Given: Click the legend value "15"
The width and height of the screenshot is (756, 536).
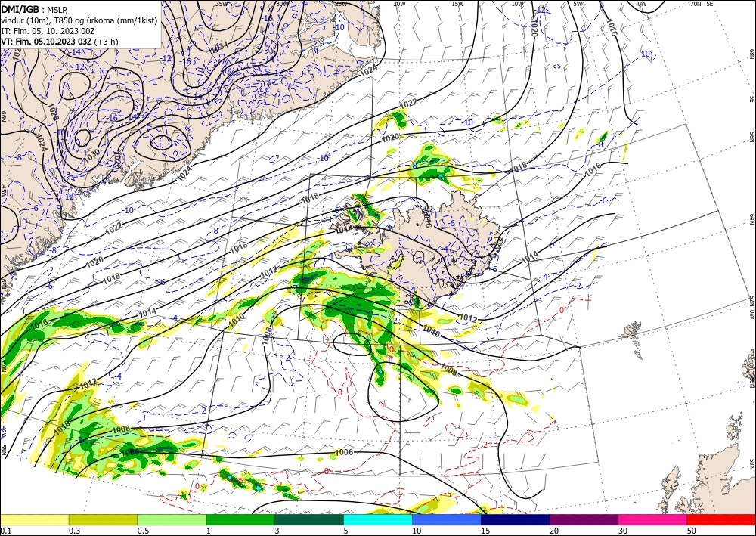Looking at the screenshot, I should coord(485,531).
